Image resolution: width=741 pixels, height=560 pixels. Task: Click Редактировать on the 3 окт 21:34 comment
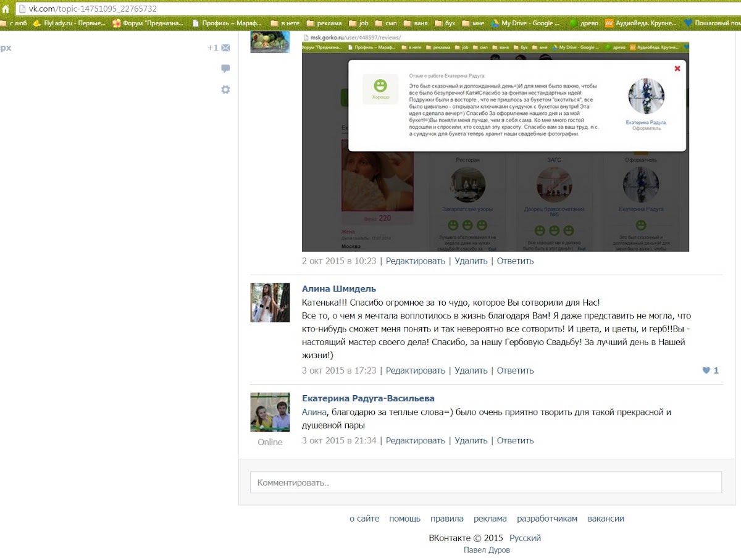(416, 440)
